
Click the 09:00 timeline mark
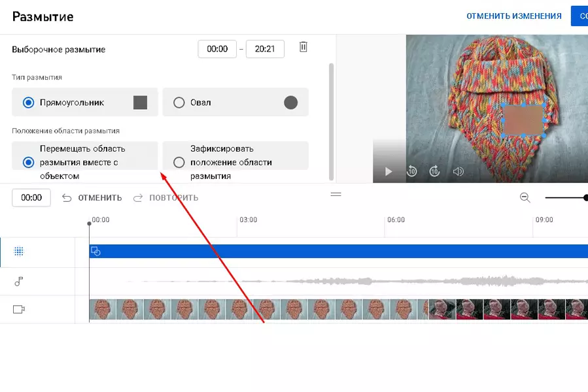544,220
